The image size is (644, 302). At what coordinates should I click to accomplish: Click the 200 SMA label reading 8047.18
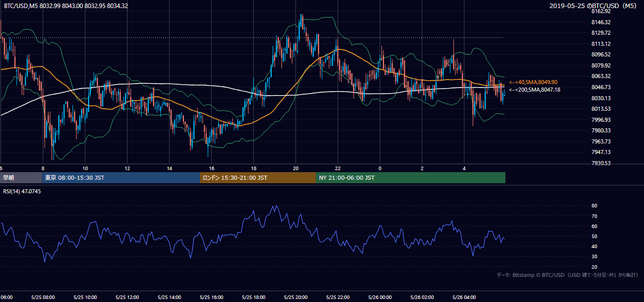point(534,90)
